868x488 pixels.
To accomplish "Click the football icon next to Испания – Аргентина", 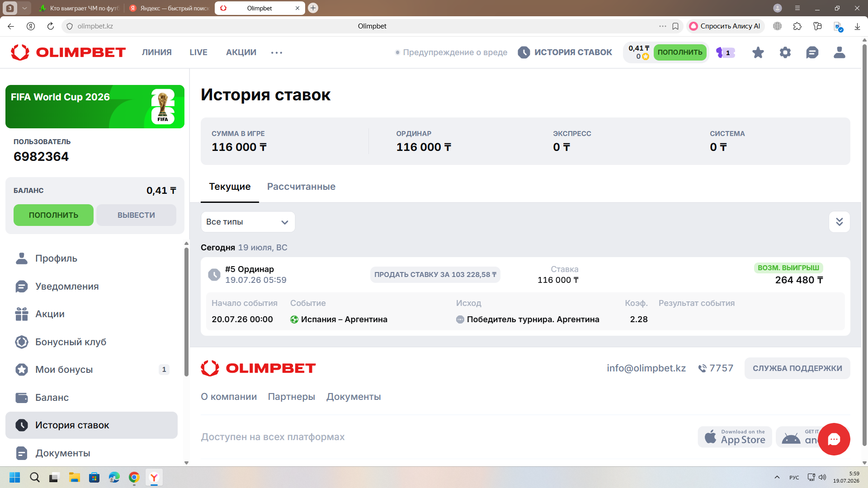I will pyautogui.click(x=294, y=319).
